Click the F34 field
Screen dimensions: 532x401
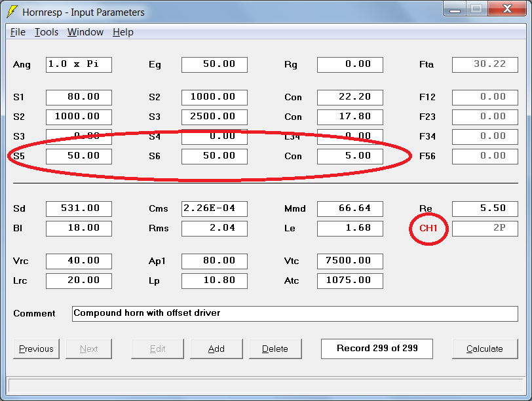(485, 137)
